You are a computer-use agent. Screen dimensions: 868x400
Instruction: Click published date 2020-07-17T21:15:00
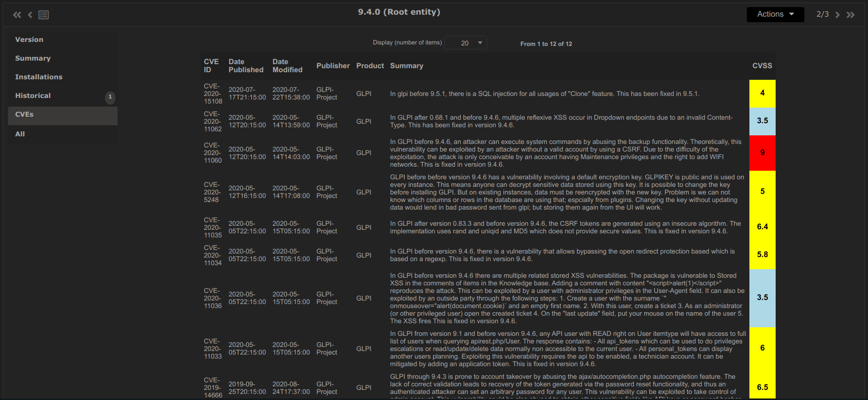pyautogui.click(x=247, y=93)
